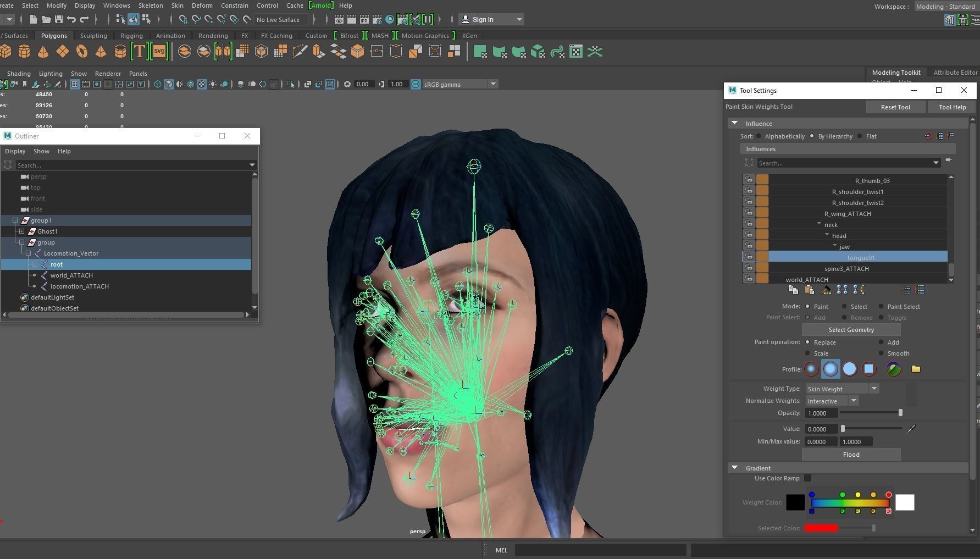
Task: Switch to the Modeling Toolkit tab
Action: pyautogui.click(x=896, y=72)
